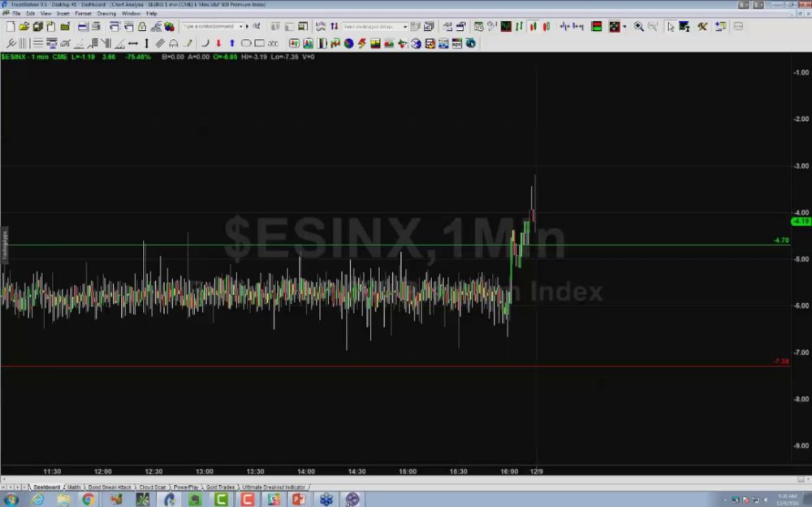
Task: Select the pointer cursor tool
Action: pyautogui.click(x=671, y=27)
